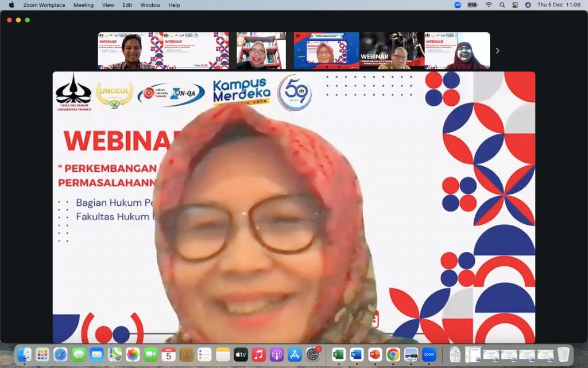Open the Preview app in dock

tap(411, 354)
